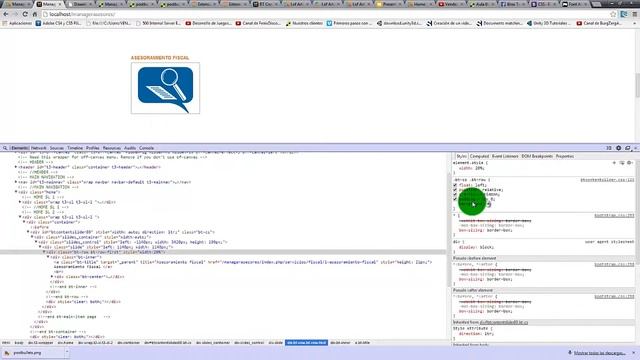Switch to the Elements panel

(x=20, y=148)
